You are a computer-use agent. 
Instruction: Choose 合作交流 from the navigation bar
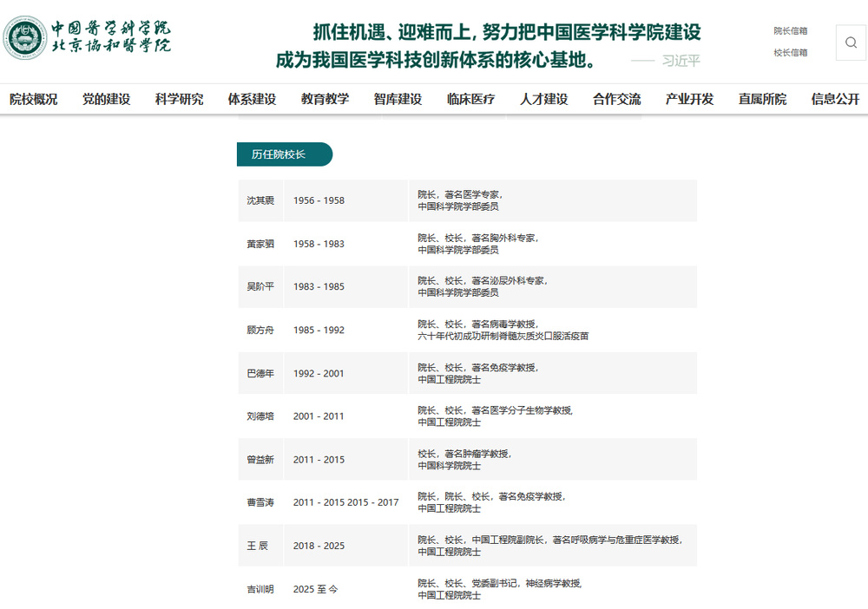(x=616, y=99)
